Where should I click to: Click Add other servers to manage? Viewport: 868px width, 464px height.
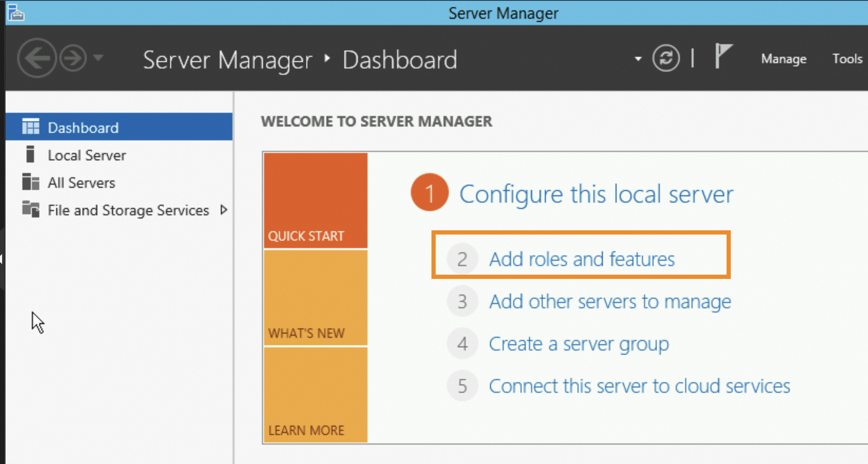coord(610,301)
